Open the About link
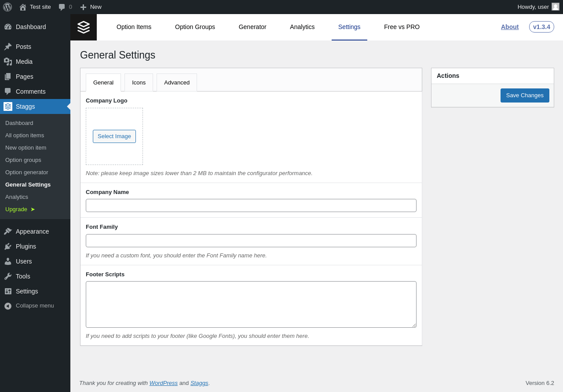The height and width of the screenshot is (392, 563). 510,27
